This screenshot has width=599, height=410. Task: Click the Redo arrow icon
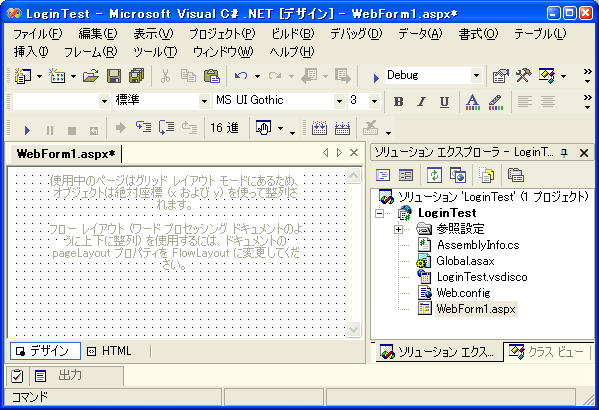coord(275,76)
